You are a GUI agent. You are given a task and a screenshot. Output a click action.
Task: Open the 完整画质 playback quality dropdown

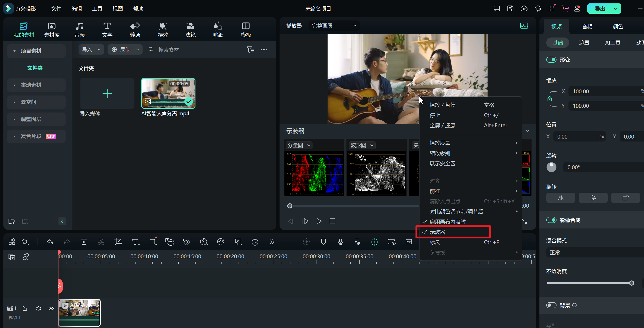point(334,25)
